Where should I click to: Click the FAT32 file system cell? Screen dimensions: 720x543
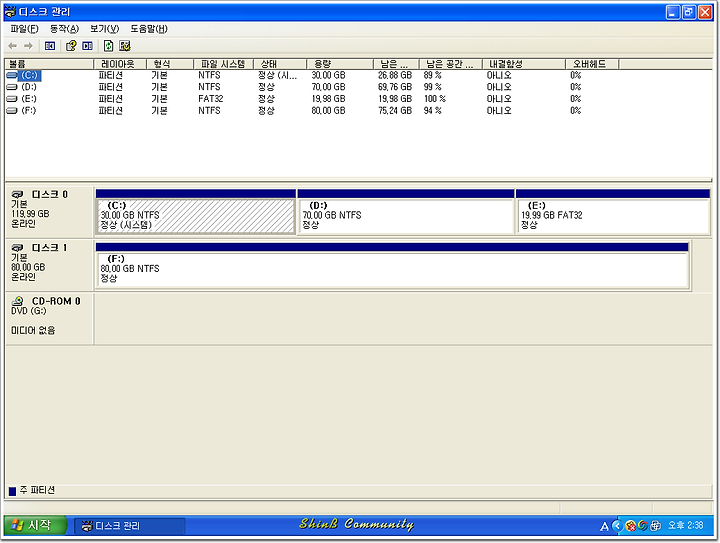211,99
